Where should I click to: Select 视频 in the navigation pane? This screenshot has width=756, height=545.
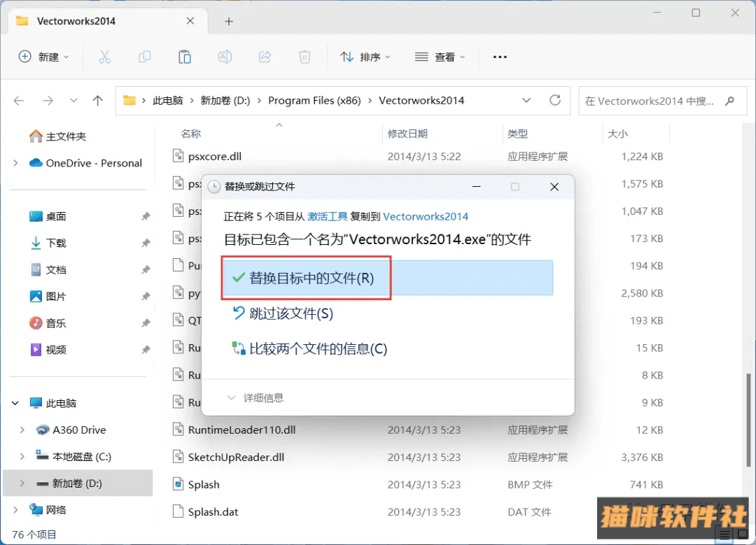(x=56, y=350)
